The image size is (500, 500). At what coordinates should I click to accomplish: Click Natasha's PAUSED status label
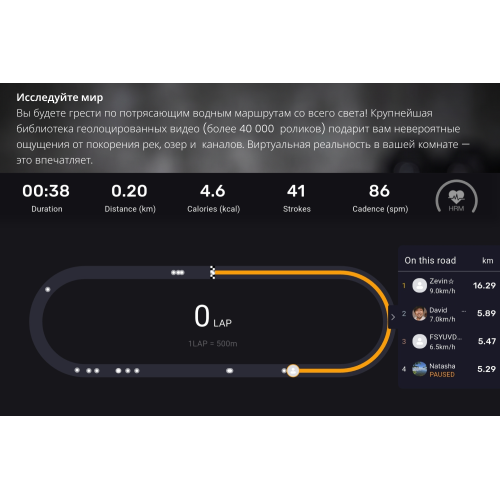click(442, 375)
